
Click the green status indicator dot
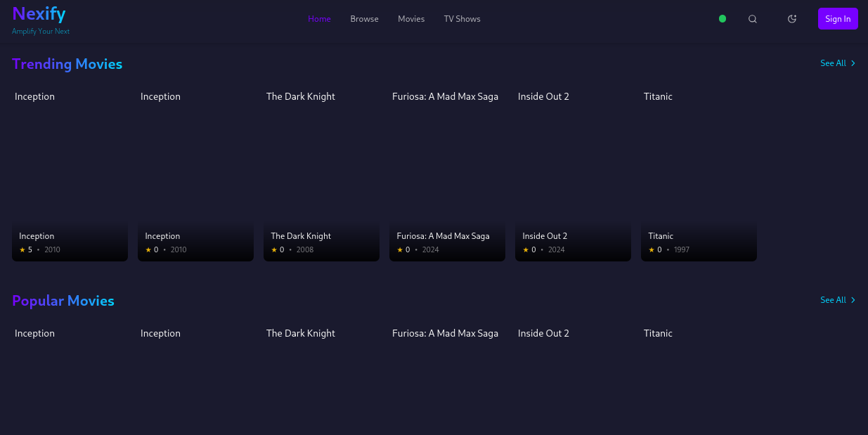point(723,19)
